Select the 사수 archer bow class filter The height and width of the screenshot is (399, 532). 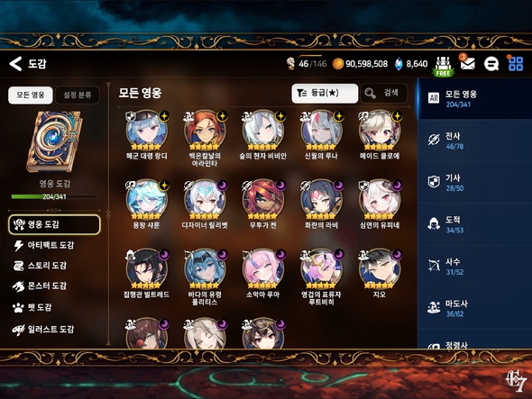[x=475, y=266]
